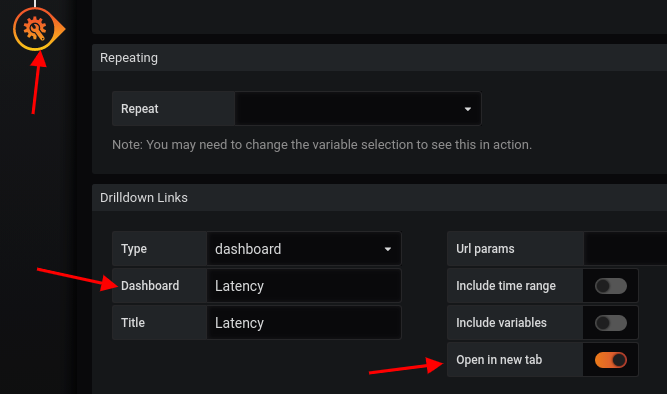Screen dimensions: 667x394
Task: Click the Title field label
Action: coord(133,323)
